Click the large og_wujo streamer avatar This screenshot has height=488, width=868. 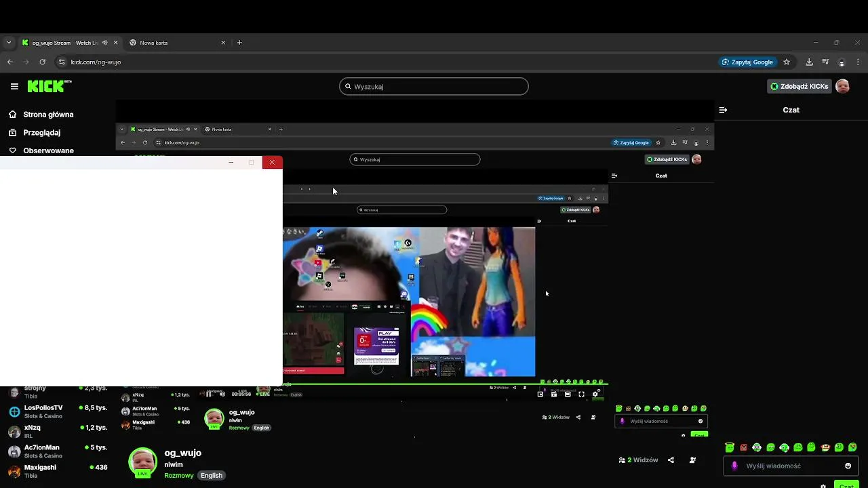pyautogui.click(x=143, y=462)
